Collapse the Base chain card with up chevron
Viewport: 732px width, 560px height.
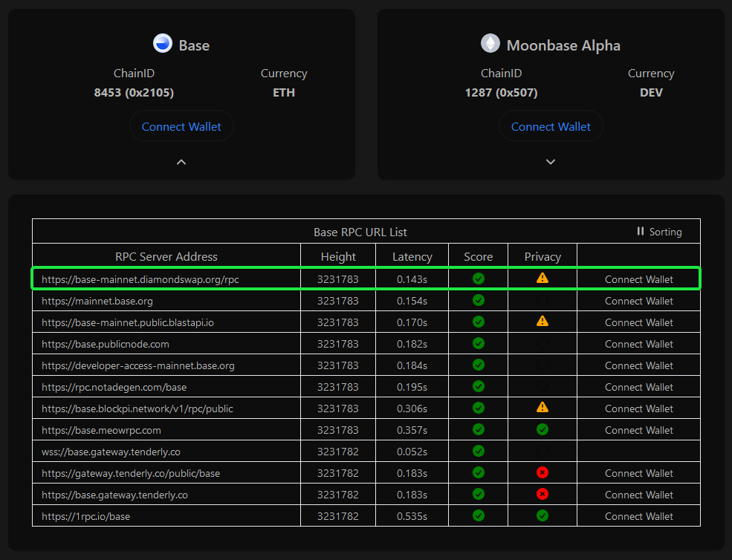(x=181, y=162)
